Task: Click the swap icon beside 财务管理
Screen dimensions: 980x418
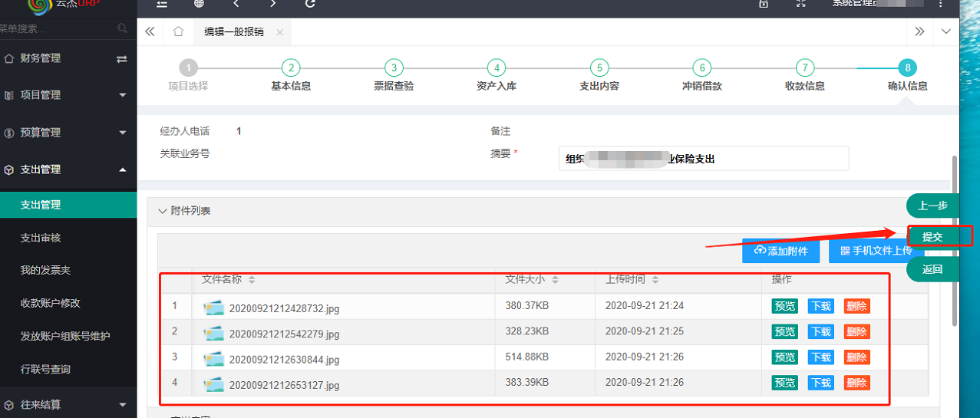Action: coord(121,58)
